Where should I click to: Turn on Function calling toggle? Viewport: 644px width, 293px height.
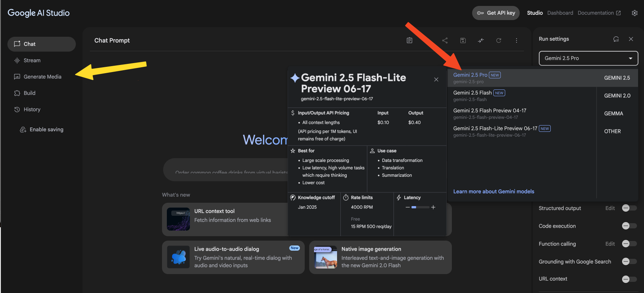630,244
